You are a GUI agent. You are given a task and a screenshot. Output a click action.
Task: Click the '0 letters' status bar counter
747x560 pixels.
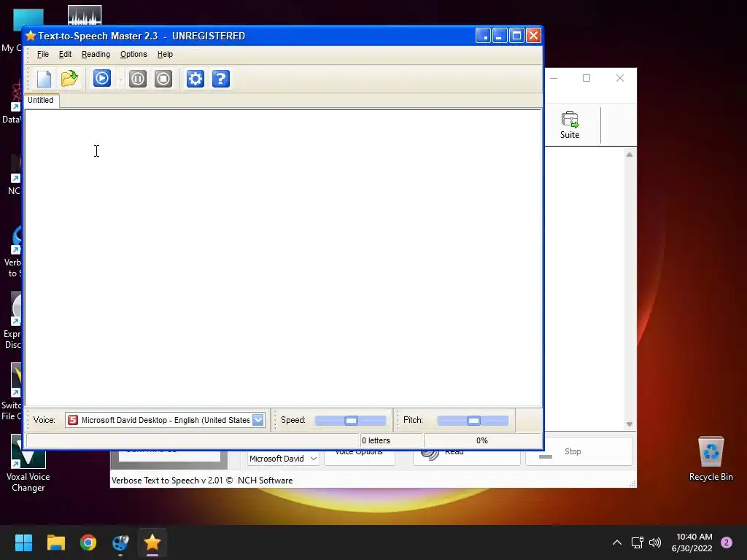coord(376,440)
